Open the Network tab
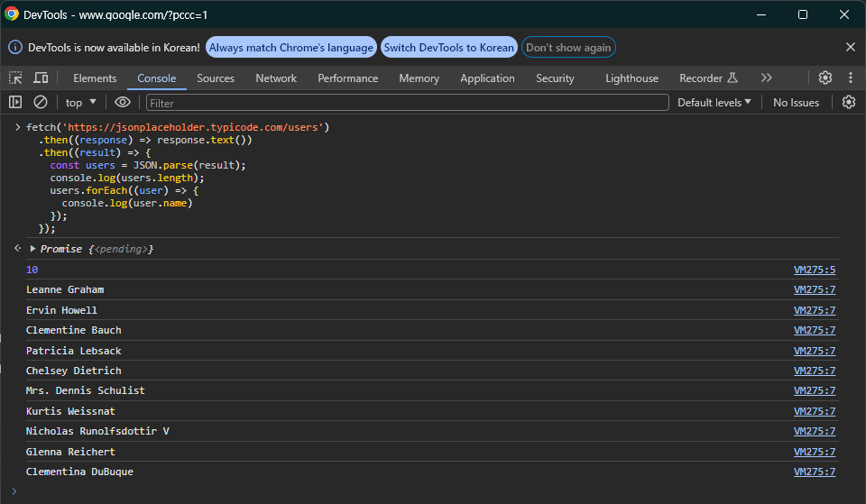 [276, 78]
